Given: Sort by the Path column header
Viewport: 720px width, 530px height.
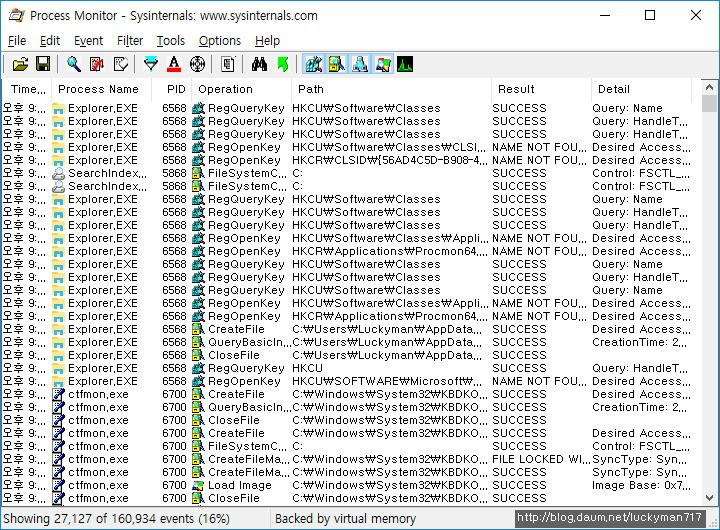Looking at the screenshot, I should pos(392,89).
